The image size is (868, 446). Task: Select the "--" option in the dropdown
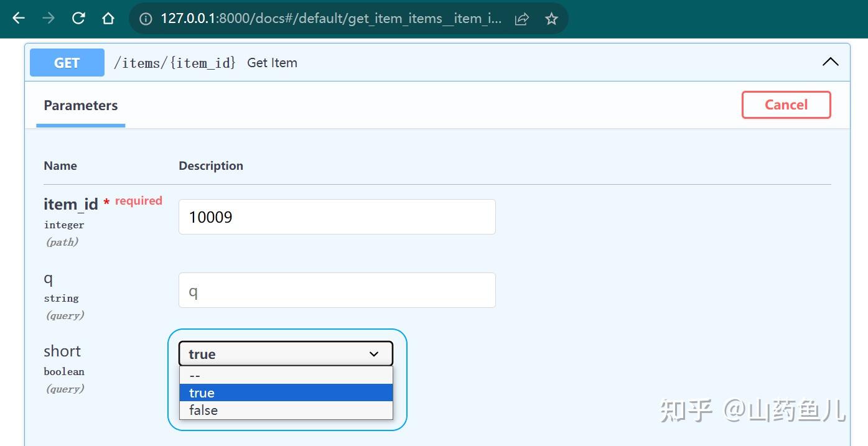286,375
